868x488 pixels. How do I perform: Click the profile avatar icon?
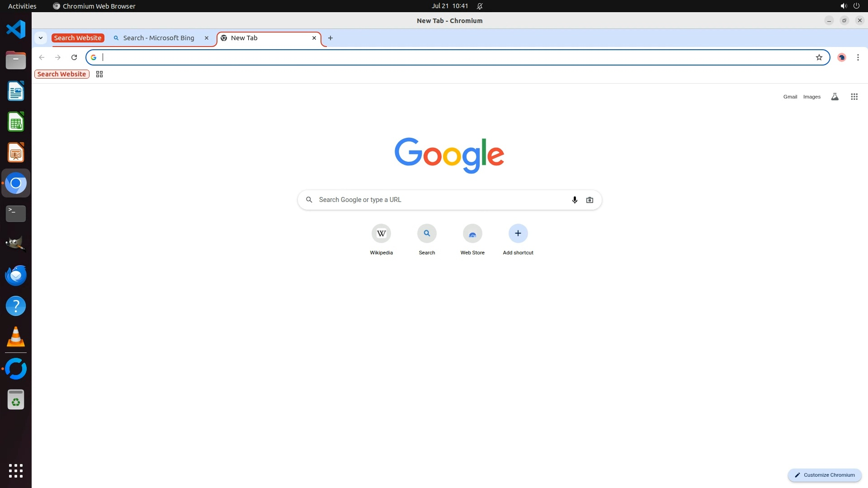(x=841, y=57)
